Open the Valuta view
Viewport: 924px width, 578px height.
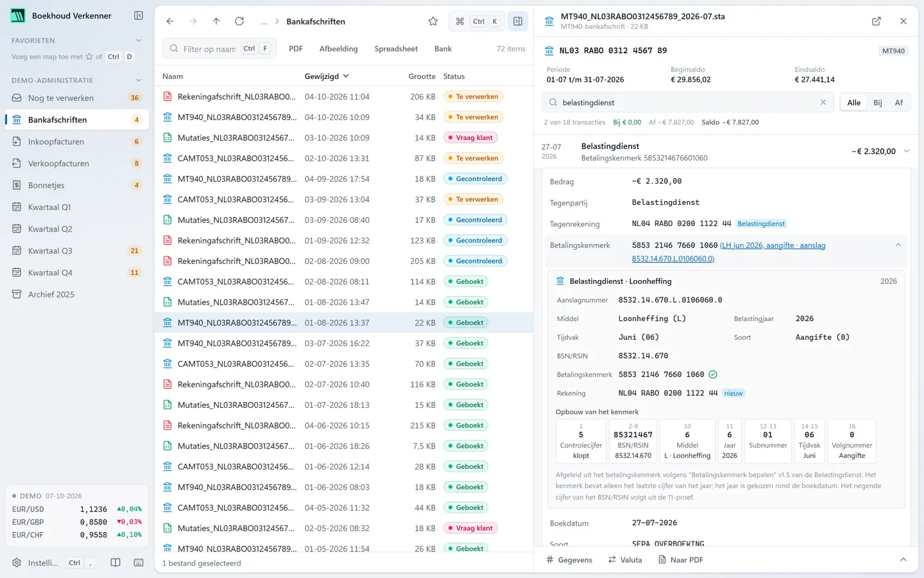[x=626, y=559]
